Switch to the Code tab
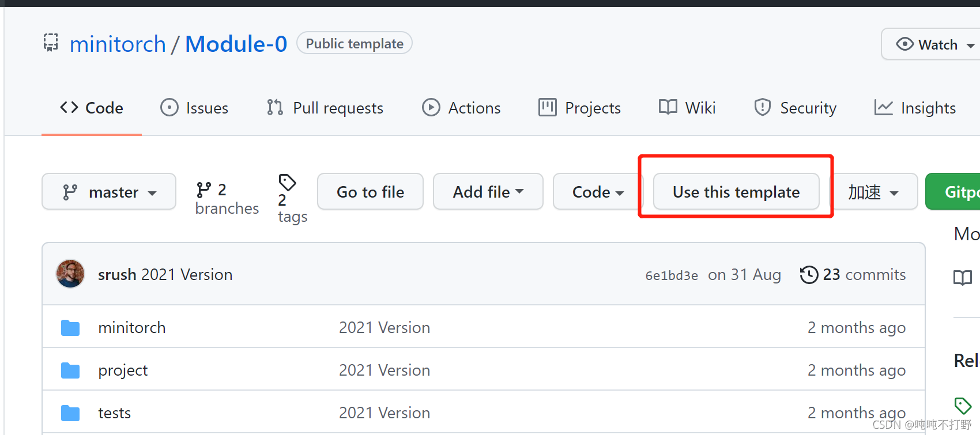The image size is (980, 435). pos(92,108)
